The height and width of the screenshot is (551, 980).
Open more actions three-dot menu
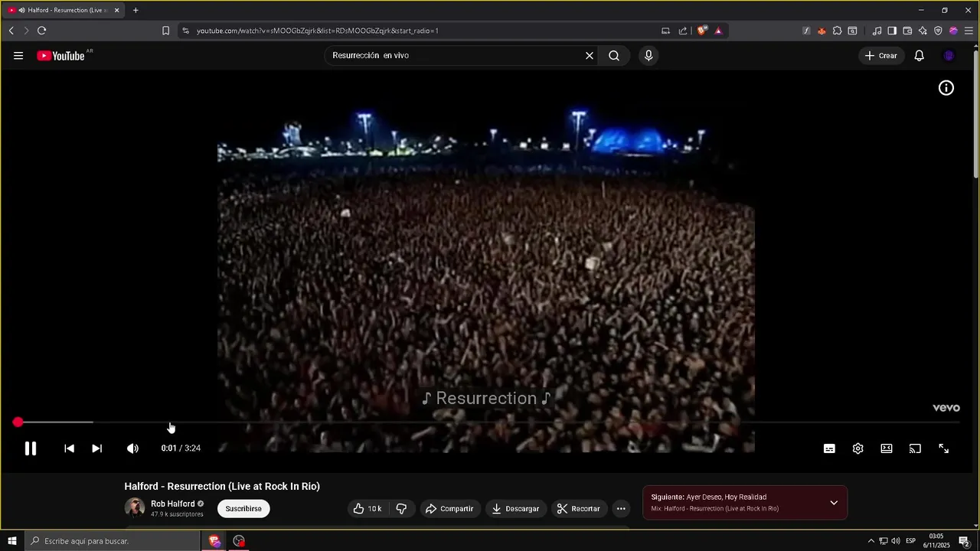pos(621,509)
